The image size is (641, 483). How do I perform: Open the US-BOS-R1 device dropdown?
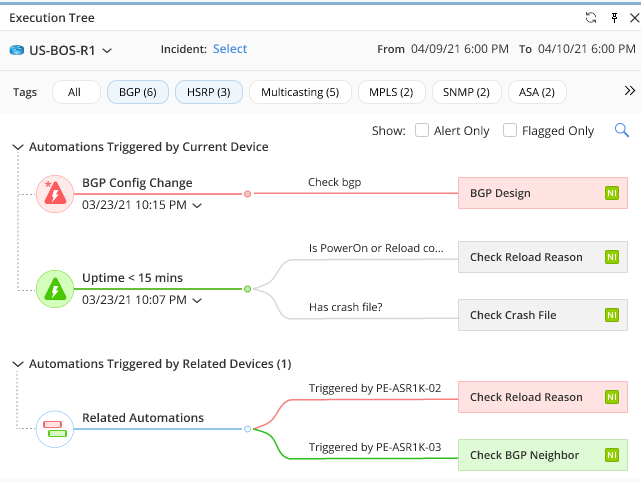point(107,51)
